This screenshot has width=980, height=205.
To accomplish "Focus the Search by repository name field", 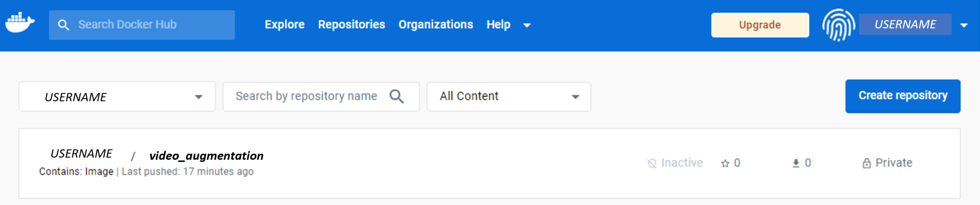I will coord(321,97).
